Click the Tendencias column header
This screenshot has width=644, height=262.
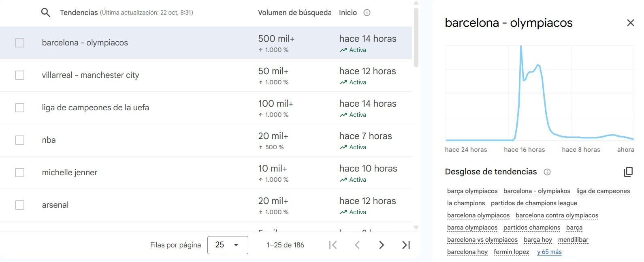point(79,13)
